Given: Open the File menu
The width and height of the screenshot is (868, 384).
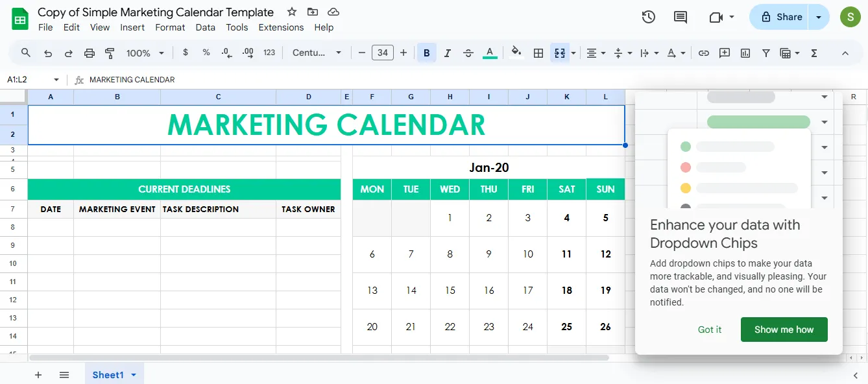Looking at the screenshot, I should (45, 27).
